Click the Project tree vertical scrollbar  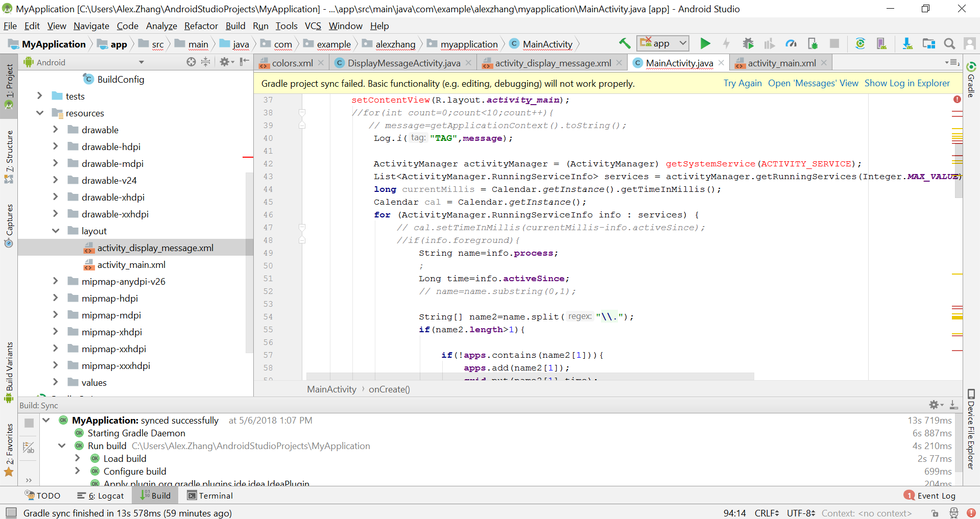click(x=249, y=263)
